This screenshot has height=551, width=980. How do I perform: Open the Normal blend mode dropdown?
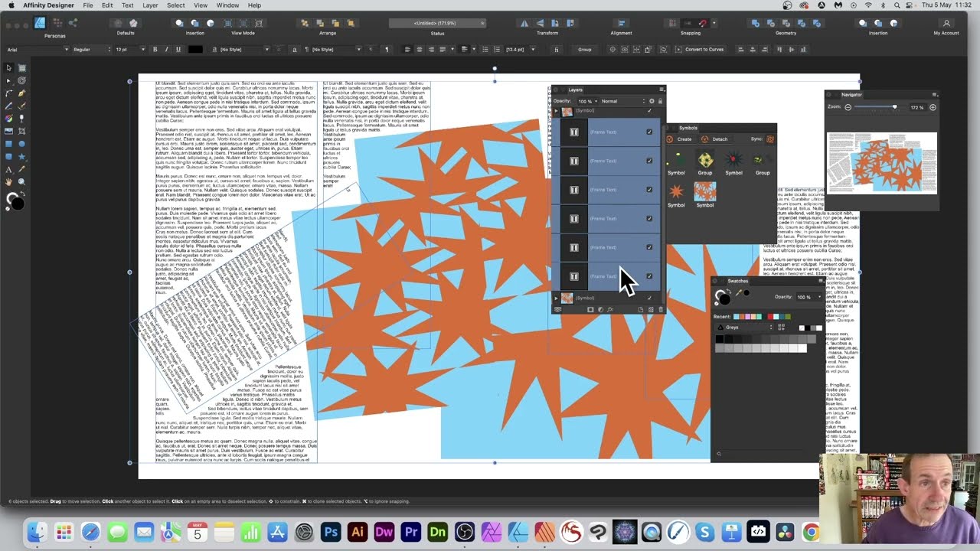[622, 101]
